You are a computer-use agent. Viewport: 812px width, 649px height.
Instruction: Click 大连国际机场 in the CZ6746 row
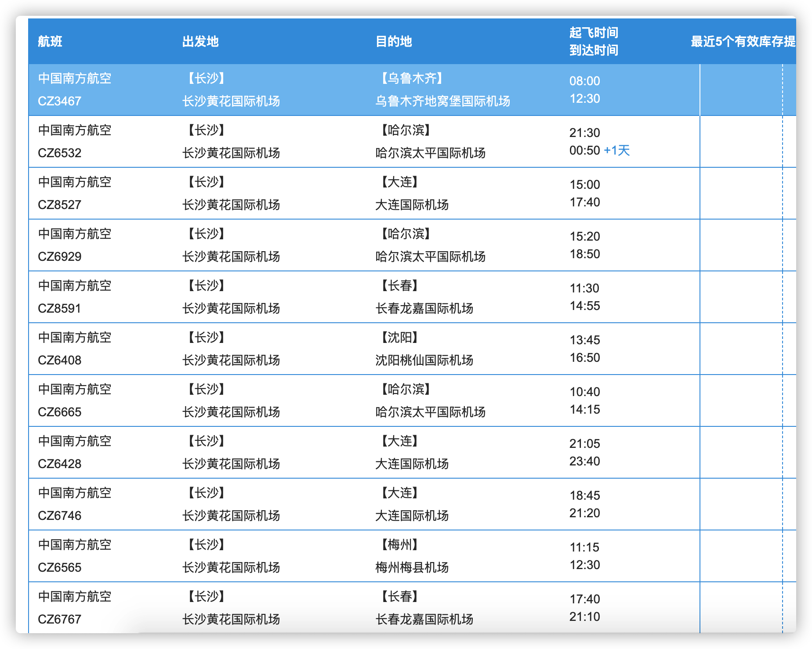click(x=412, y=516)
